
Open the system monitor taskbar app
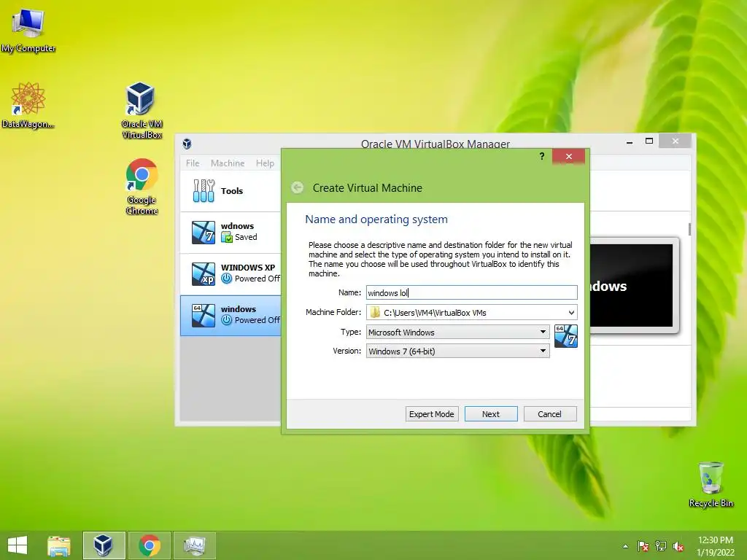pos(194,545)
